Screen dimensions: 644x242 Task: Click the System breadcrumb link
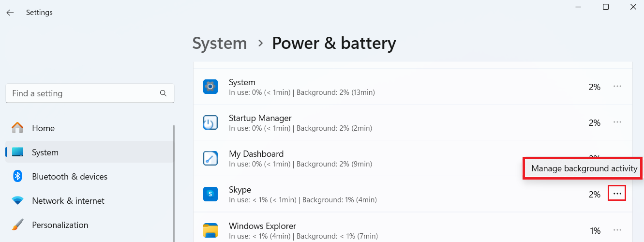[x=220, y=43]
